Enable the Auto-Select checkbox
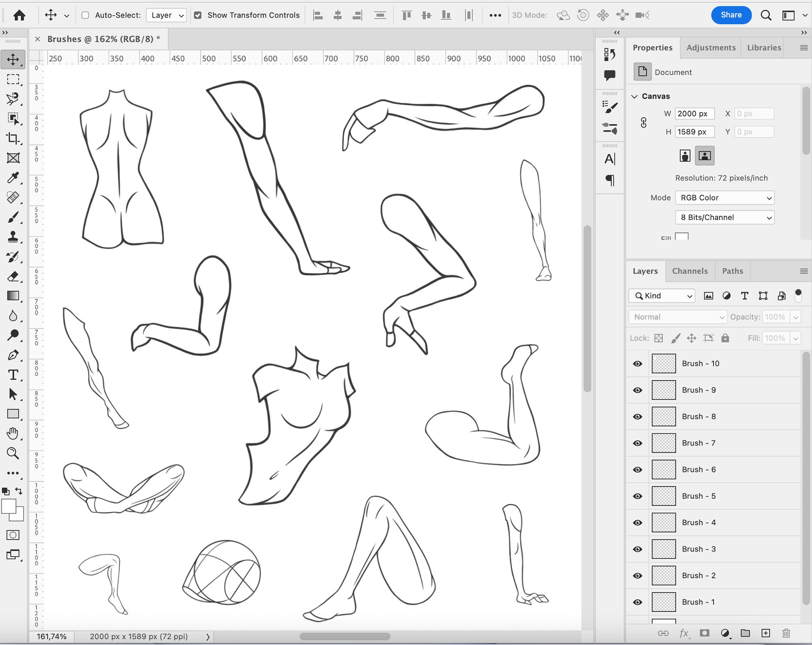This screenshot has height=645, width=812. click(x=84, y=15)
